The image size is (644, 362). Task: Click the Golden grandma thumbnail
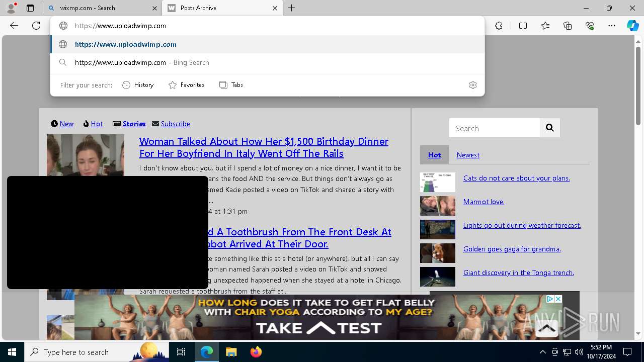[x=438, y=253]
